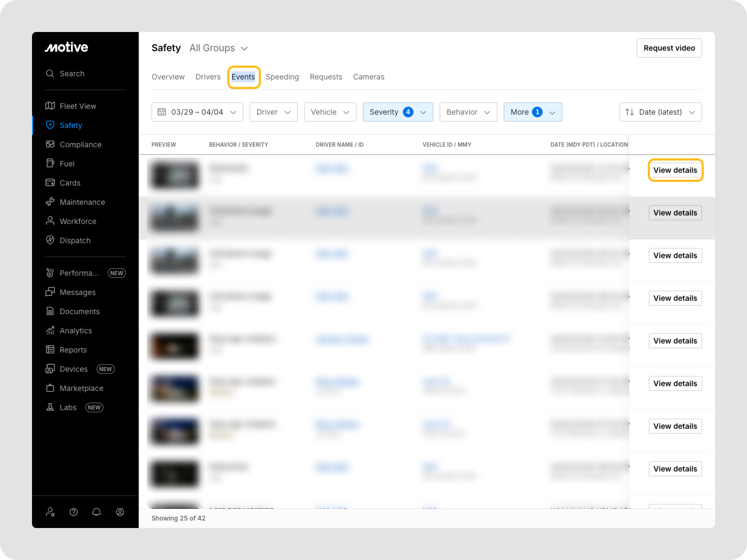Click the Fleet View map icon

point(50,106)
